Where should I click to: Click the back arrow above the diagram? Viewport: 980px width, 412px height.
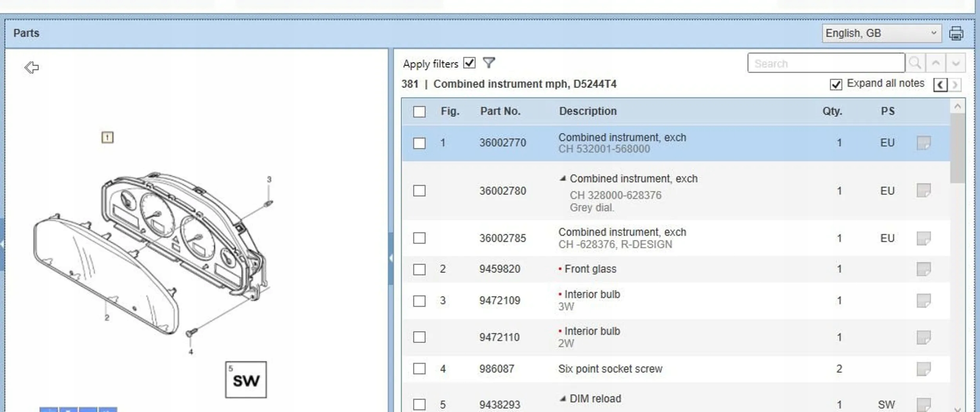tap(32, 67)
